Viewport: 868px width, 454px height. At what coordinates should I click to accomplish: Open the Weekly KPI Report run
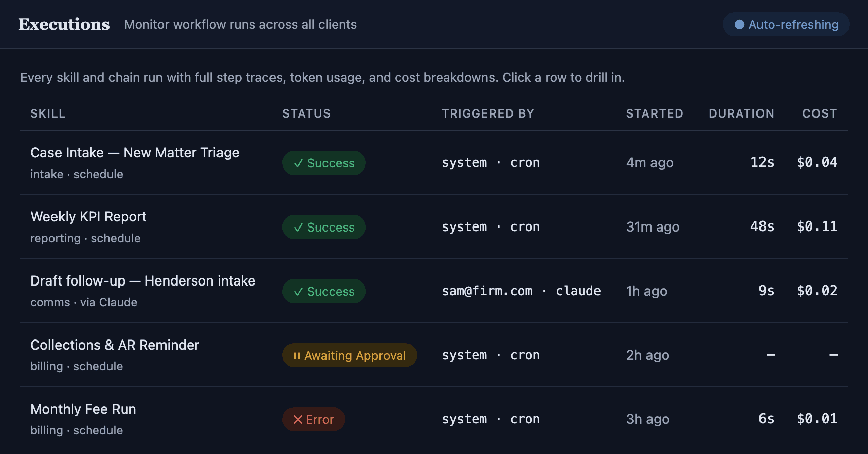pos(434,227)
